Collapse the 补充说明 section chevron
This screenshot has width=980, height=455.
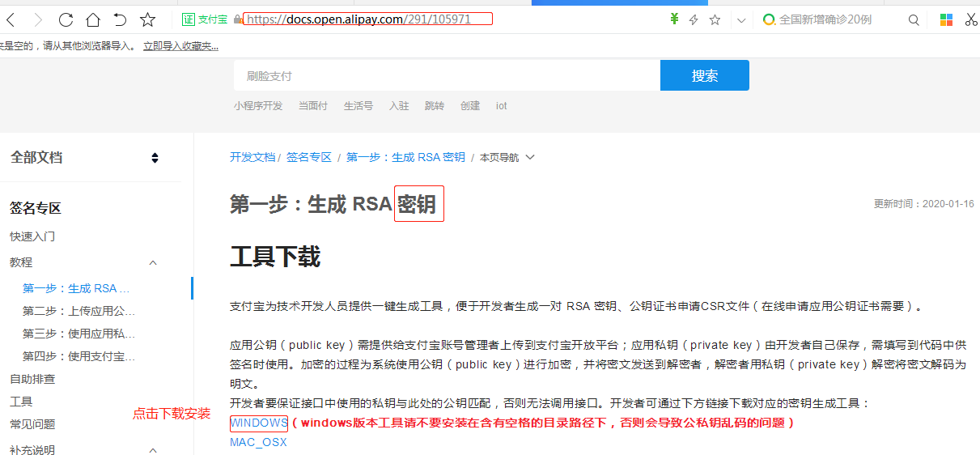click(153, 449)
